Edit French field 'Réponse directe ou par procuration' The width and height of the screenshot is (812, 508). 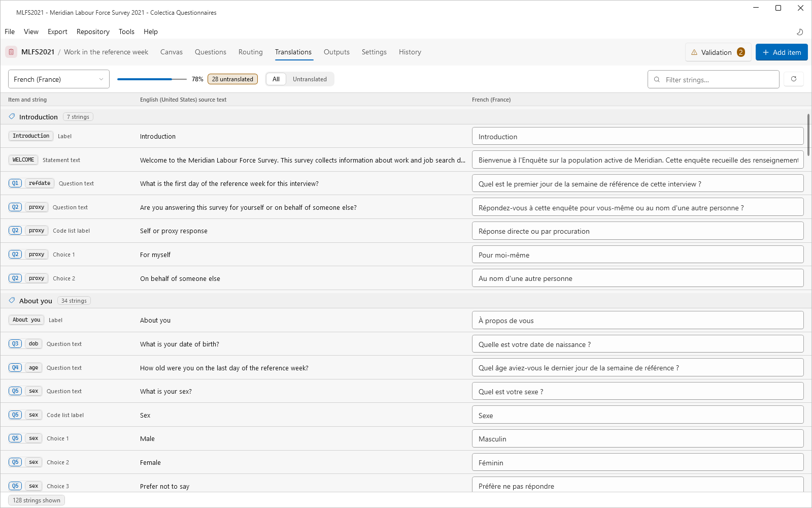[638, 231]
